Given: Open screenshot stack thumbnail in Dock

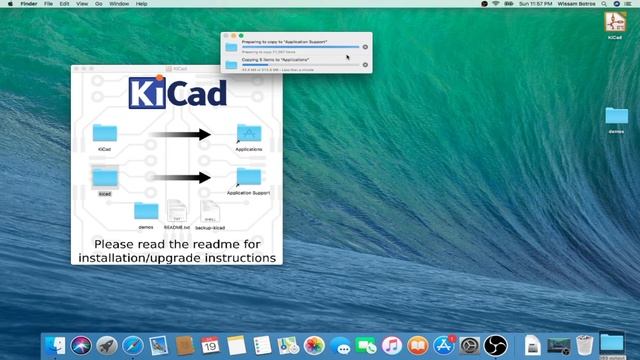Looking at the screenshot, I should point(558,346).
